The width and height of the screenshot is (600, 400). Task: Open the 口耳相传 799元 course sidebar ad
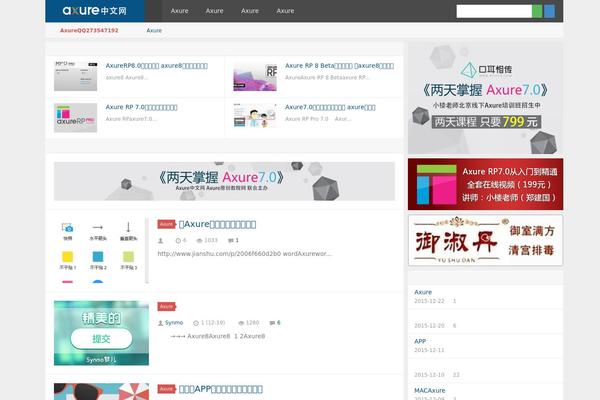(485, 98)
